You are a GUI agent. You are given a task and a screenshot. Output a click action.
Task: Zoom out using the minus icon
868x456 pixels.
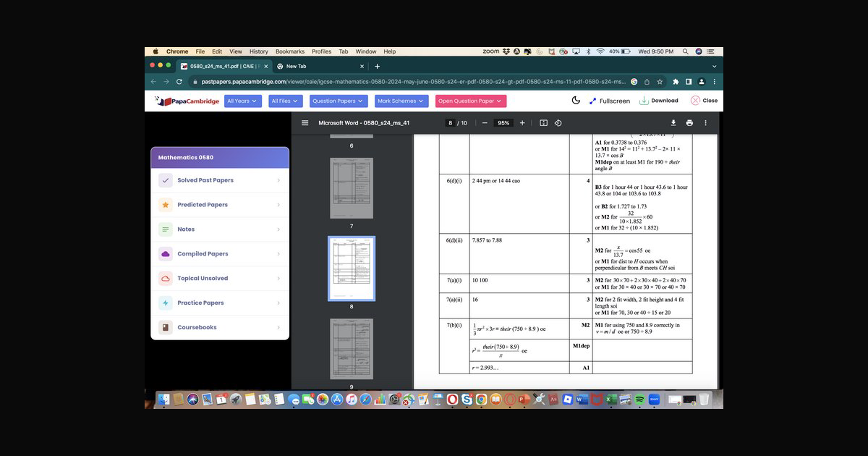pos(484,123)
